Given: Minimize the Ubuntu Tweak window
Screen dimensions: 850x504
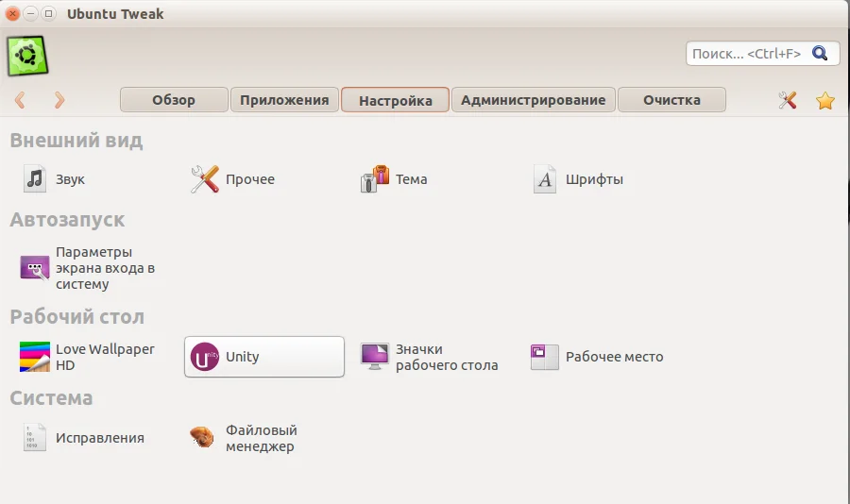Looking at the screenshot, I should pyautogui.click(x=31, y=13).
